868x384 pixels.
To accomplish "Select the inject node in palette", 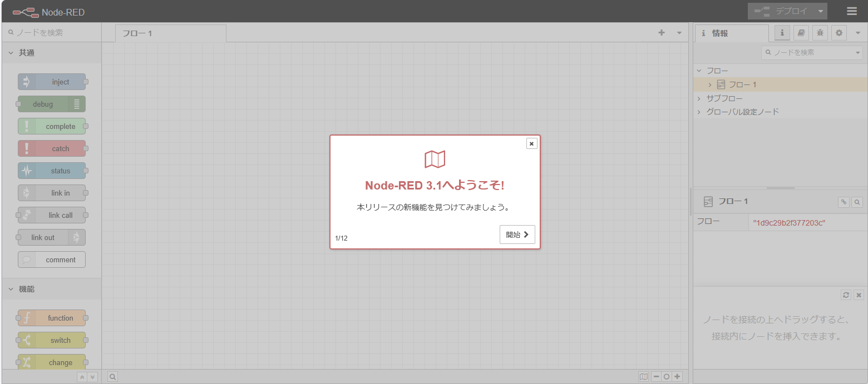I will 52,82.
